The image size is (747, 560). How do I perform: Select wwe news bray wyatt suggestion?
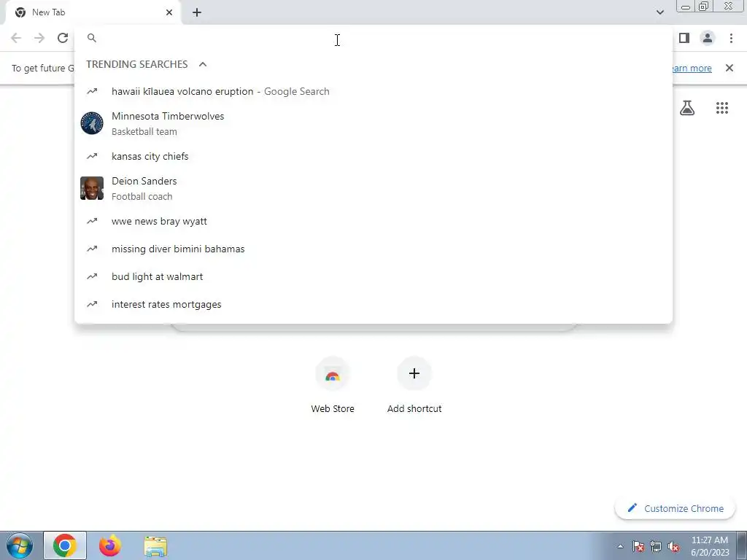tap(373, 222)
